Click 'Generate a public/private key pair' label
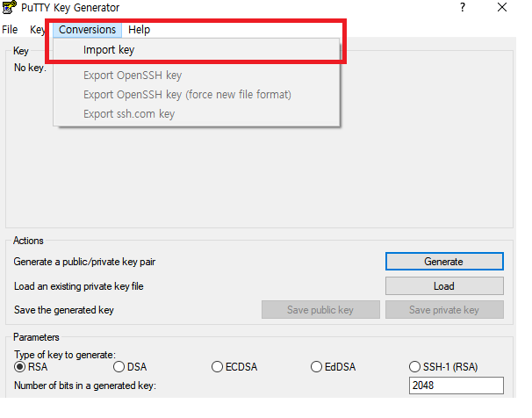Image resolution: width=532 pixels, height=418 pixels. 84,262
